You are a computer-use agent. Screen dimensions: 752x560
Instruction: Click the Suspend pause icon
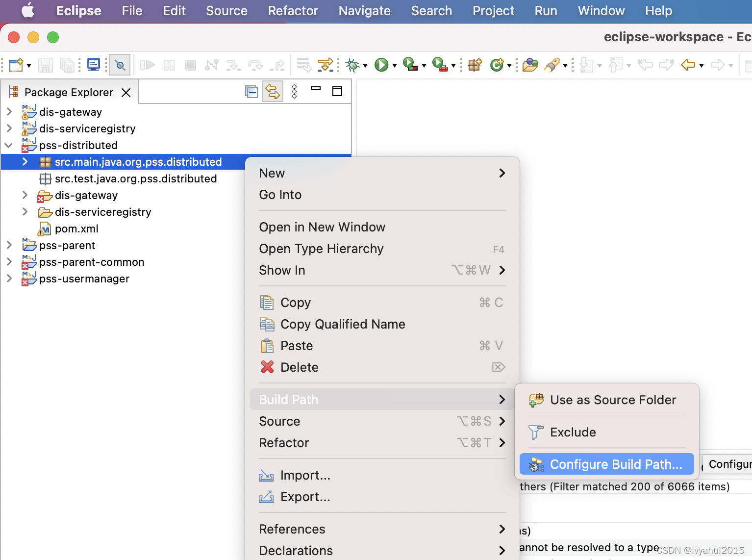point(169,65)
